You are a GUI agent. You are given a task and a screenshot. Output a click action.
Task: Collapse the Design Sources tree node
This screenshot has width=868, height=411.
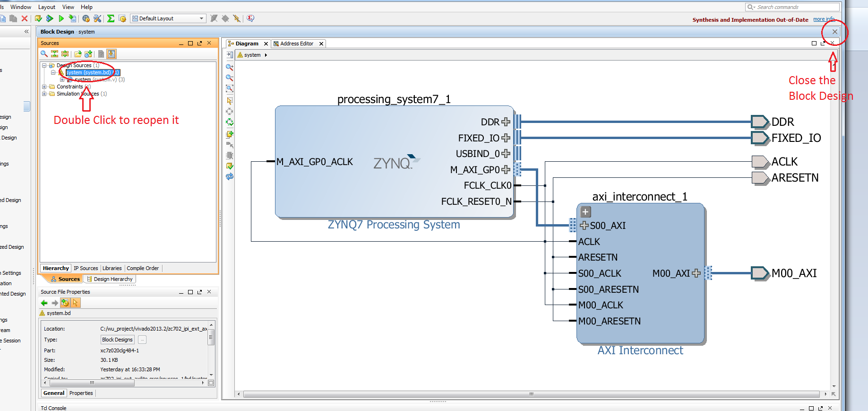tap(44, 65)
